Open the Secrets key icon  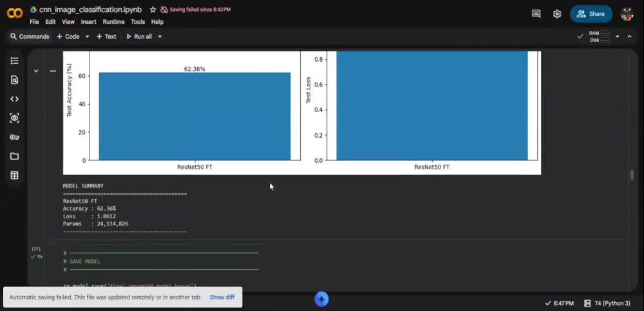14,137
